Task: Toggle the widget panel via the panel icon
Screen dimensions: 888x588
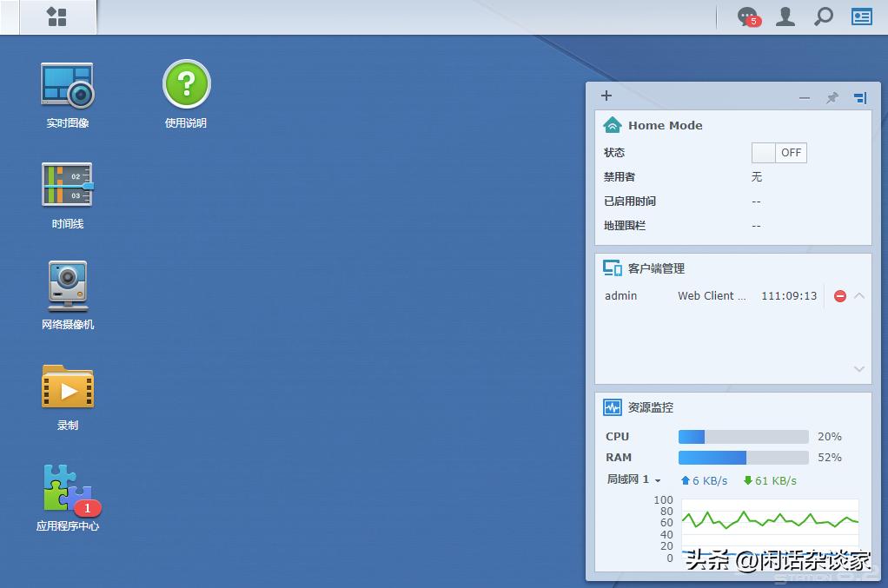Action: click(860, 98)
